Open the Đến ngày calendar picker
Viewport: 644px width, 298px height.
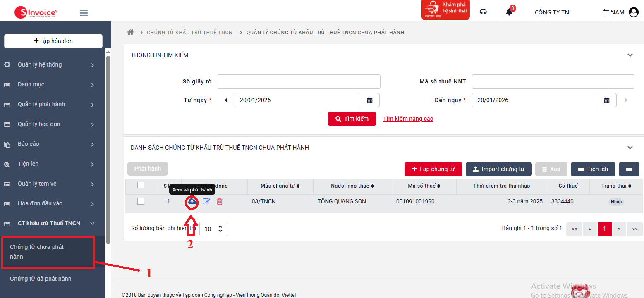coord(607,100)
